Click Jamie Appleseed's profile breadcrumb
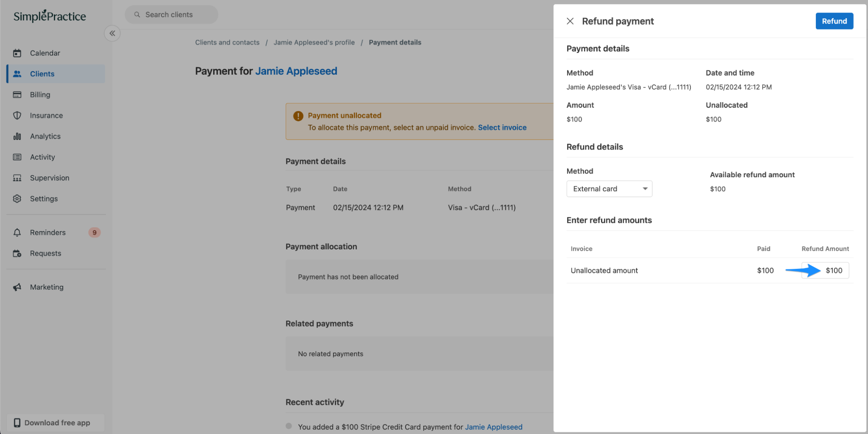This screenshot has height=434, width=868. coord(314,43)
